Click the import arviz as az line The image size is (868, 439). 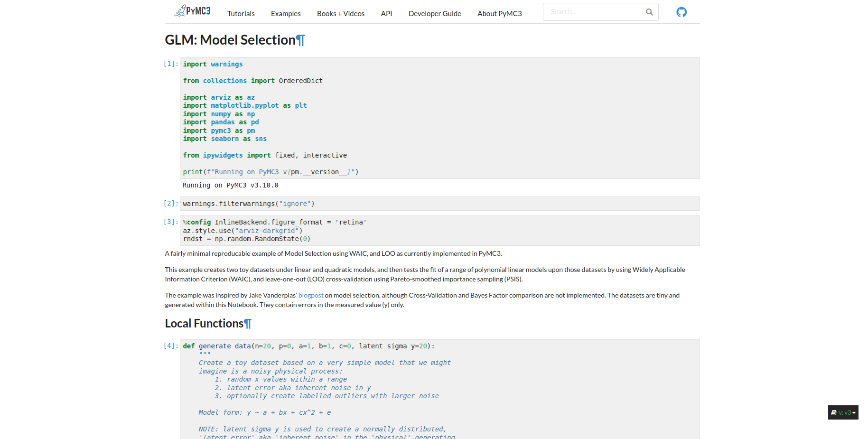tap(219, 97)
